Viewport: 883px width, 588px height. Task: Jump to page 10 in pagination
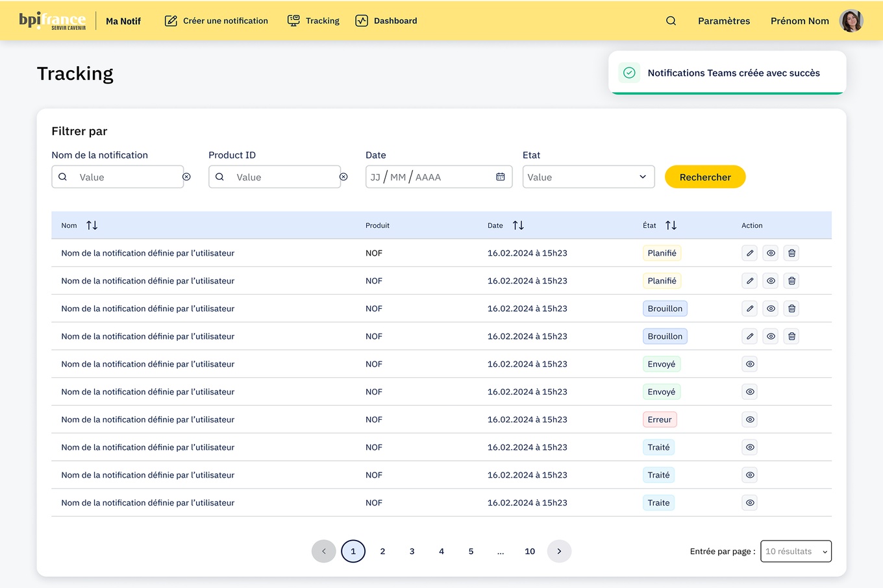530,551
